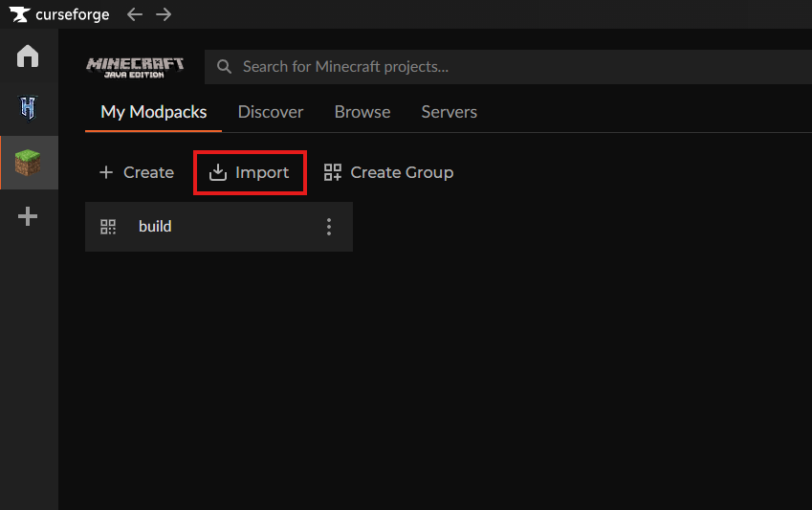Switch to the Browse tab
This screenshot has height=510, width=812.
(362, 112)
